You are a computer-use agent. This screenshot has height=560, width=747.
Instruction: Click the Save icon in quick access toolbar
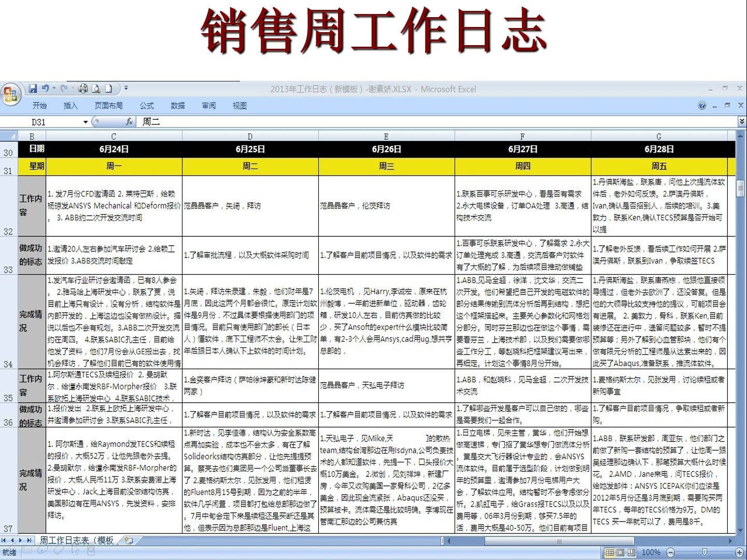point(33,89)
